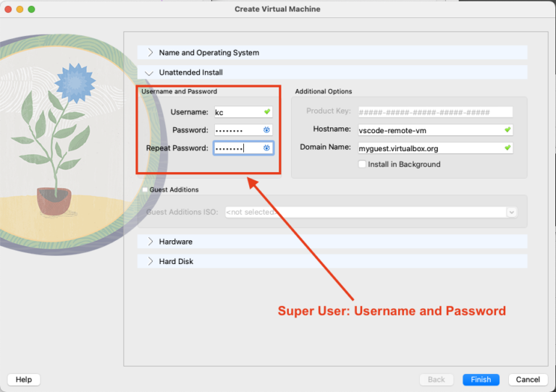Click into the Username text field
The height and width of the screenshot is (392, 556).
pos(237,112)
